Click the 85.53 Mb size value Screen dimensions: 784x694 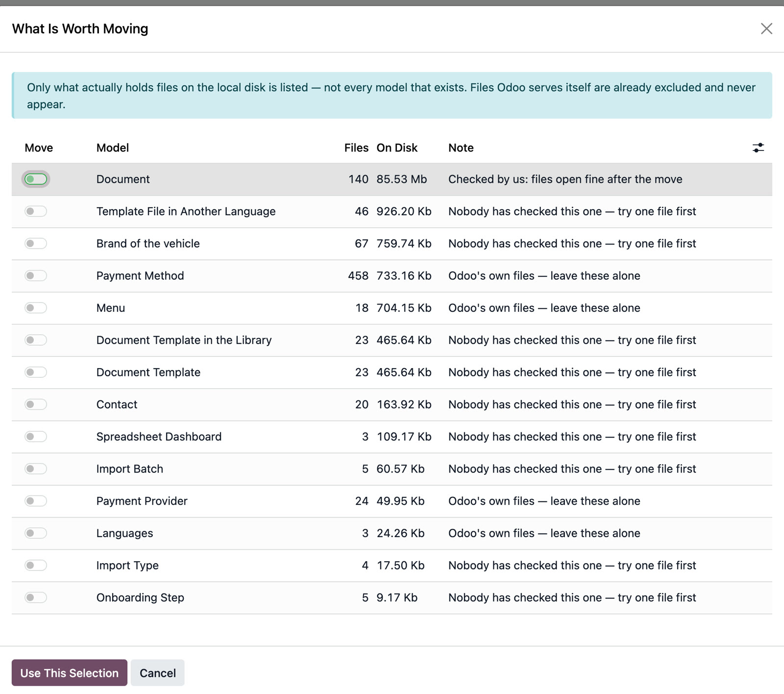click(x=402, y=179)
